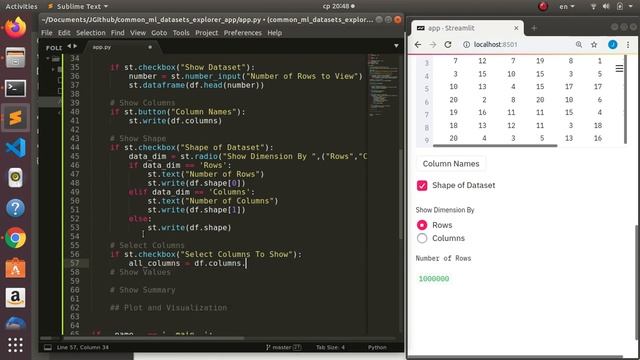
Task: Open the Help dock icon
Action: point(16,208)
